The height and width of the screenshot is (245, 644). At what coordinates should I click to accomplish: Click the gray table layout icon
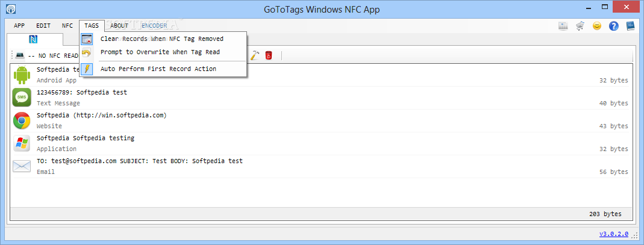(563, 26)
